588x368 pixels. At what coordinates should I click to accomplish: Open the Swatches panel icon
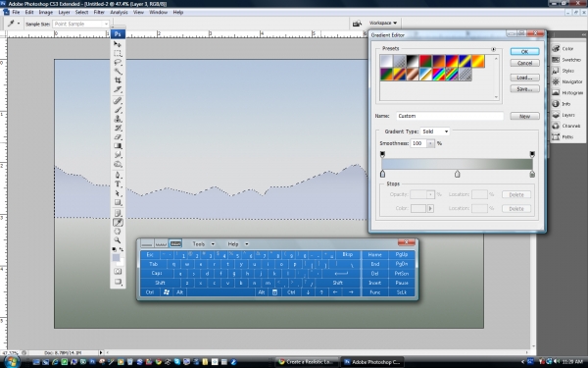tap(556, 59)
